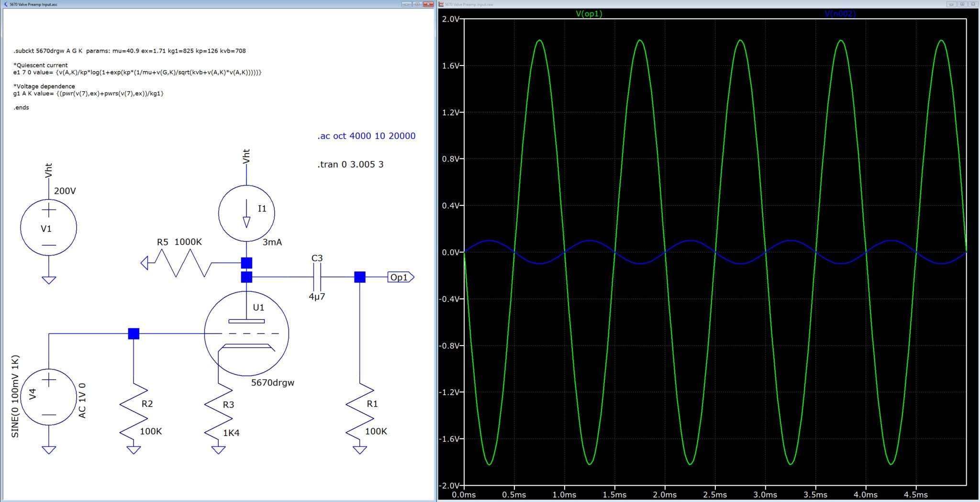This screenshot has height=502, width=980.
Task: Click the *Voltage dependence comment line
Action: (x=44, y=87)
